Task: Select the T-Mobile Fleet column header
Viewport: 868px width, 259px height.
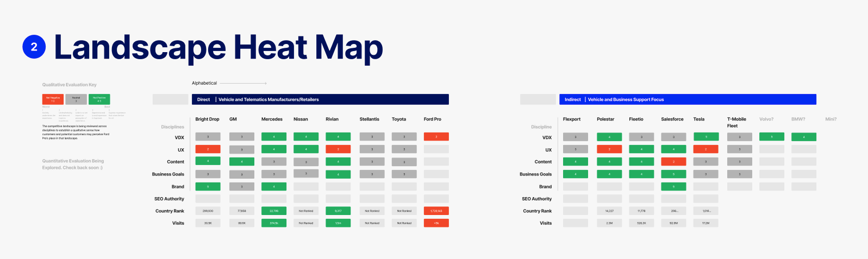Action: (737, 122)
